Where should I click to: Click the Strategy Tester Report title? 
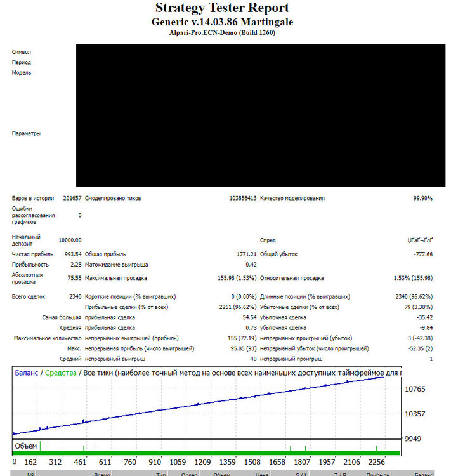pos(222,8)
